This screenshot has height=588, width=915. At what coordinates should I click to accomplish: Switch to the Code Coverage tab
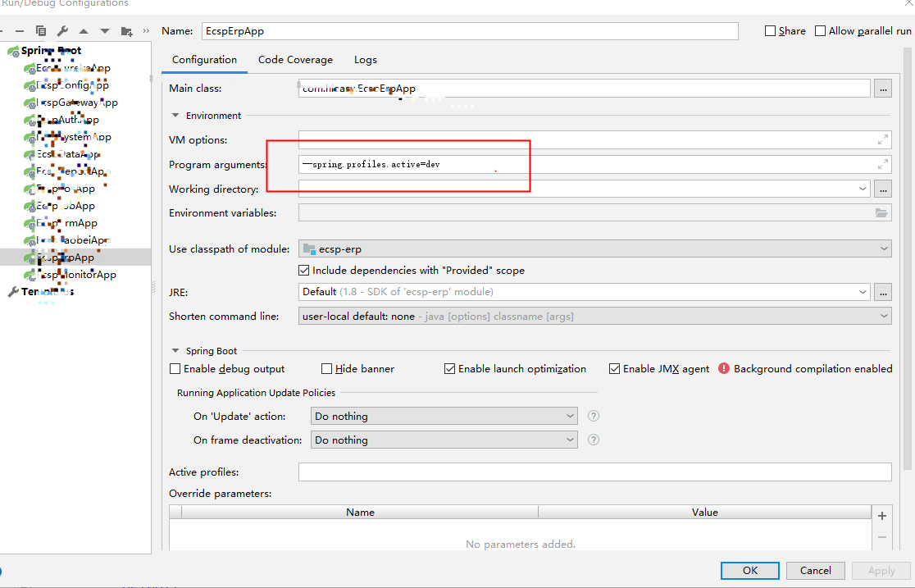point(295,59)
